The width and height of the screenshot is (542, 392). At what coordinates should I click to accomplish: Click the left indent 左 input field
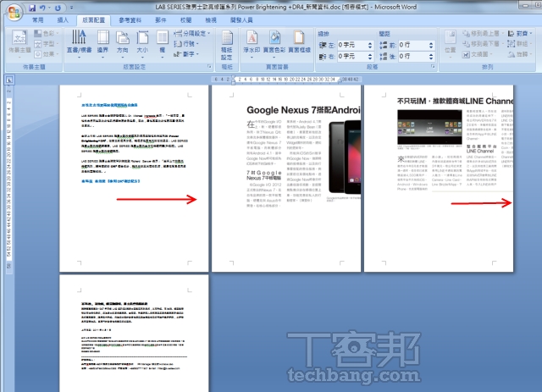click(x=353, y=44)
